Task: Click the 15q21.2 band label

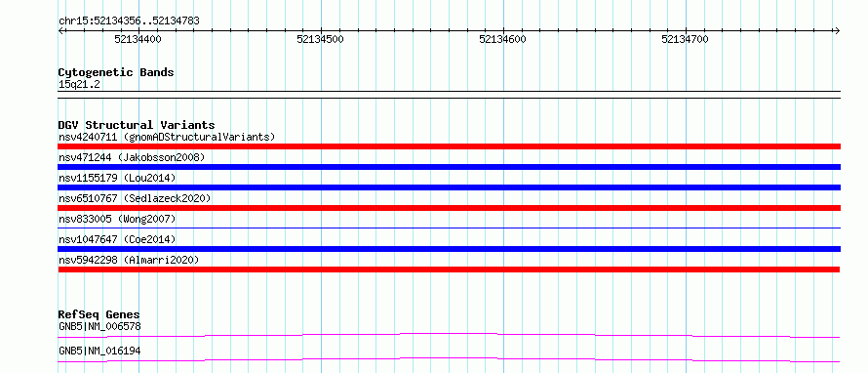Action: (x=79, y=85)
